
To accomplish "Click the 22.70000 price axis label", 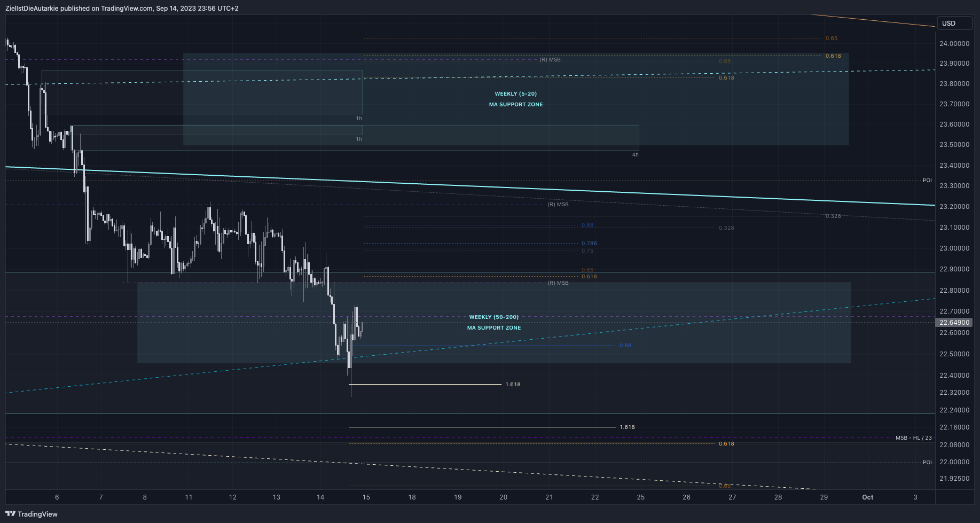I will (954, 311).
